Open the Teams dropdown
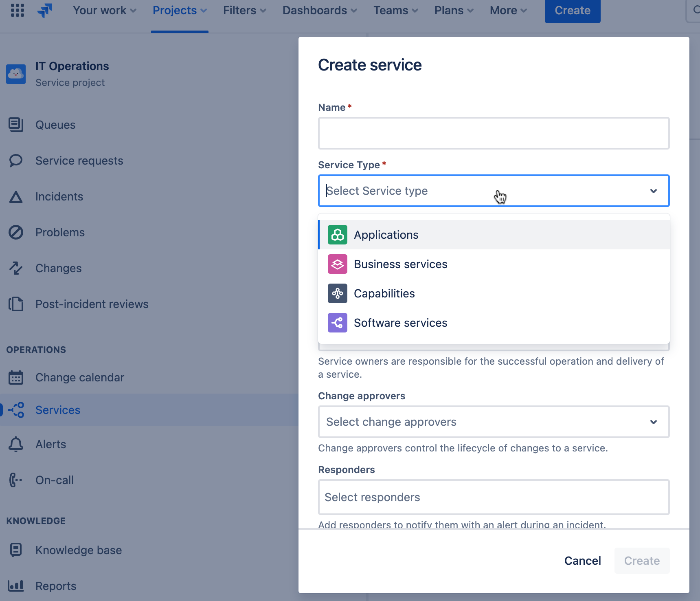 click(396, 10)
